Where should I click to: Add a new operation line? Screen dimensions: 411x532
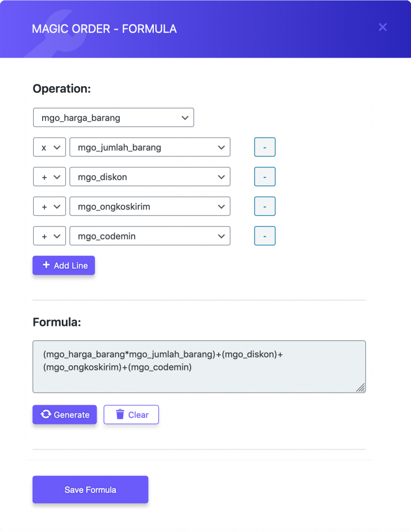[63, 265]
